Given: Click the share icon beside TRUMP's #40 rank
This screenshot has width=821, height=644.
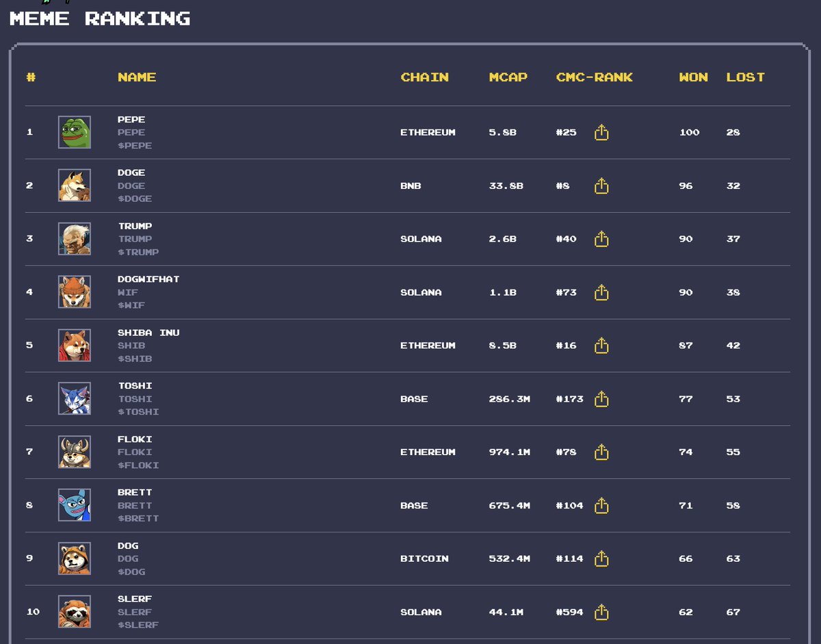Looking at the screenshot, I should 601,239.
